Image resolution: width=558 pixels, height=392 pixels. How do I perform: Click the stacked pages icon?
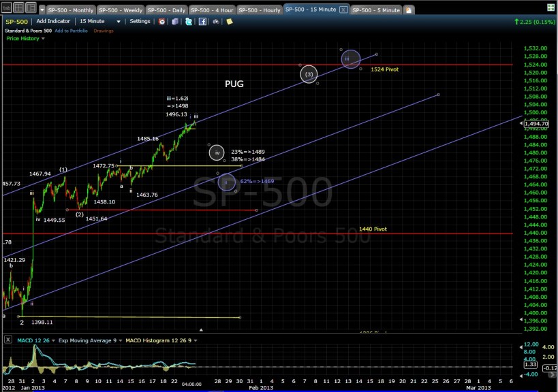pos(175,22)
